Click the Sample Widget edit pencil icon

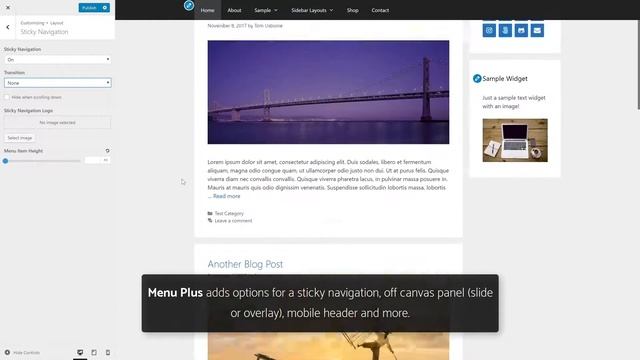point(477,78)
